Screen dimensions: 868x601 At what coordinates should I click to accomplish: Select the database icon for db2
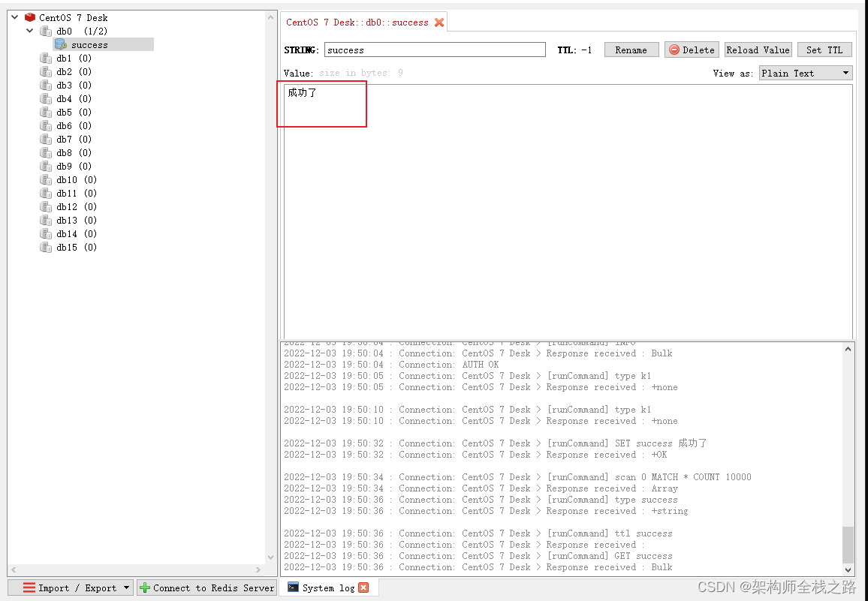(46, 71)
